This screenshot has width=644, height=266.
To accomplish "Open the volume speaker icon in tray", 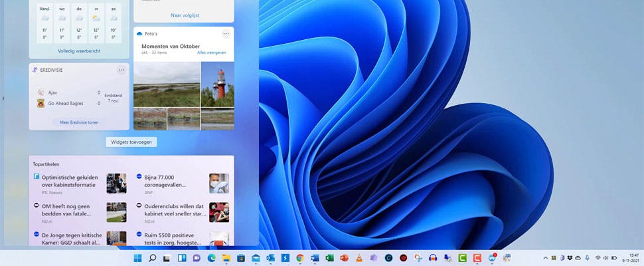I will pyautogui.click(x=605, y=258).
